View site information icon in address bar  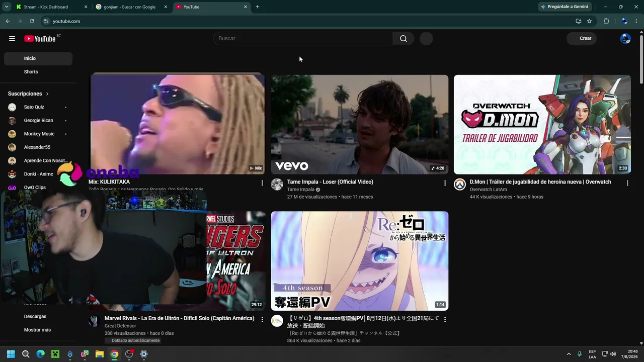(46, 21)
